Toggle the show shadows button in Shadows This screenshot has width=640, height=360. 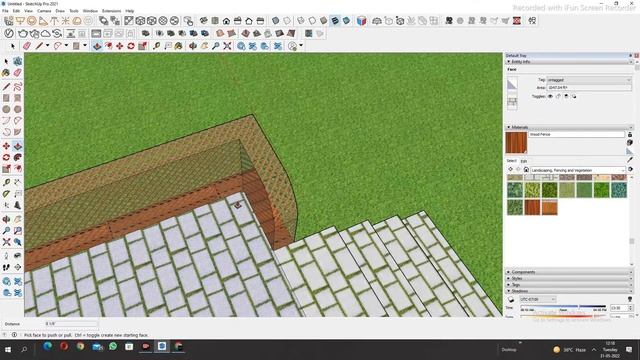(x=511, y=300)
